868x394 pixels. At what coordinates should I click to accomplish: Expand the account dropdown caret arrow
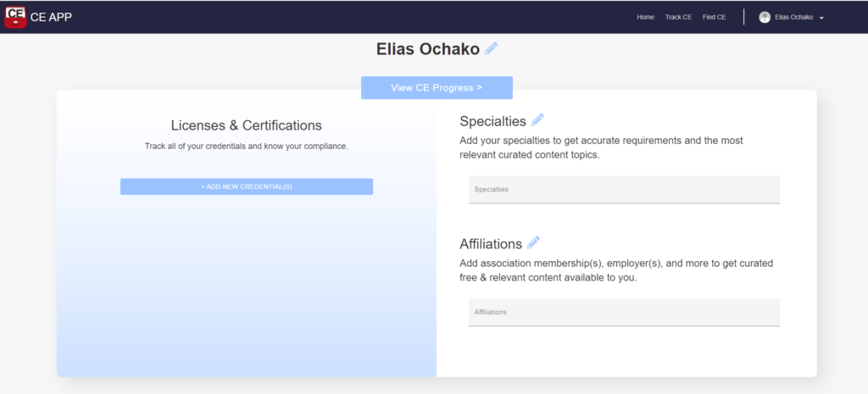tap(821, 18)
